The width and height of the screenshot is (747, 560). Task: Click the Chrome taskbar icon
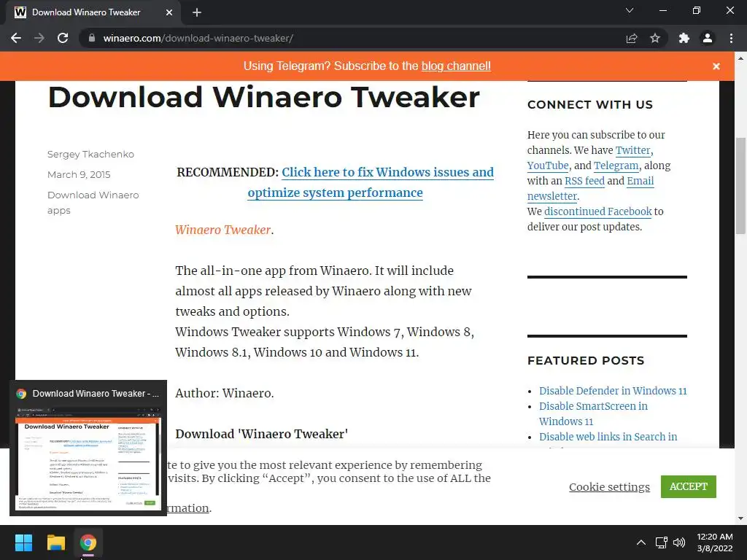(88, 542)
